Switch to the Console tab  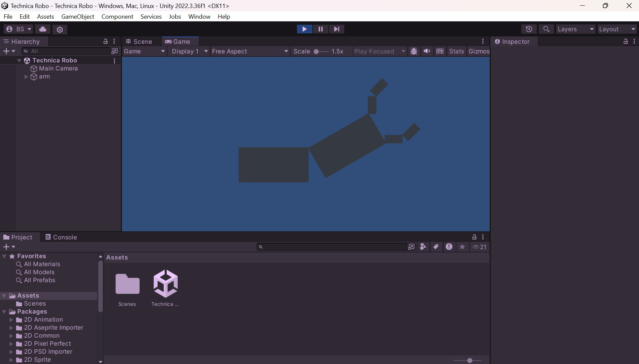pos(61,237)
